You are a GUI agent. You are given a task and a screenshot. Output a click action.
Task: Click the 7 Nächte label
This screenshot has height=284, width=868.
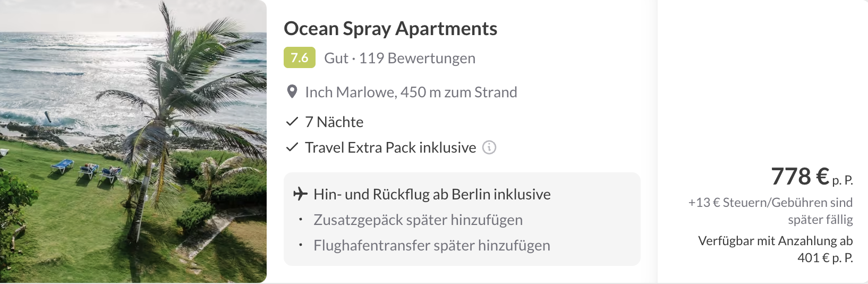(334, 122)
